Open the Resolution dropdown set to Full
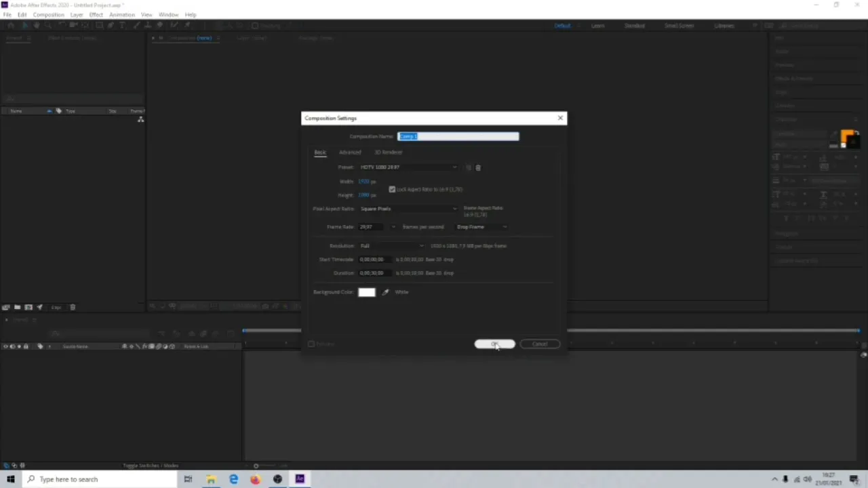 click(x=392, y=246)
